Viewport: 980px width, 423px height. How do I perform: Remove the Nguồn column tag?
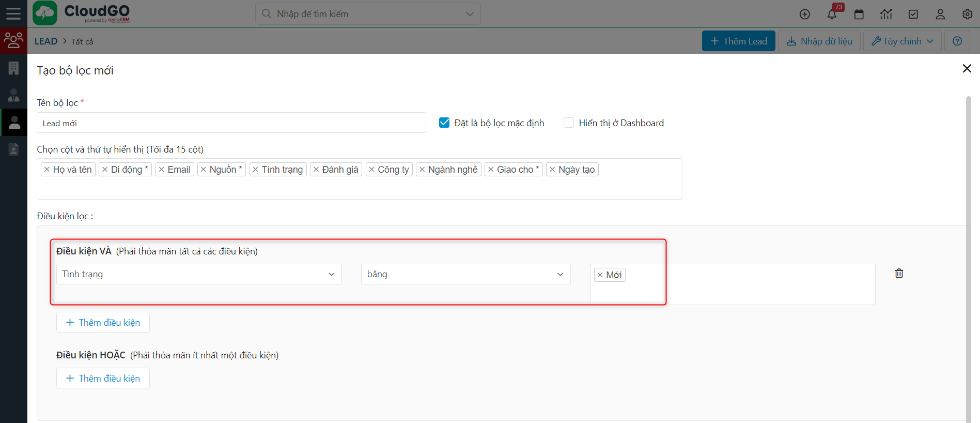click(204, 170)
